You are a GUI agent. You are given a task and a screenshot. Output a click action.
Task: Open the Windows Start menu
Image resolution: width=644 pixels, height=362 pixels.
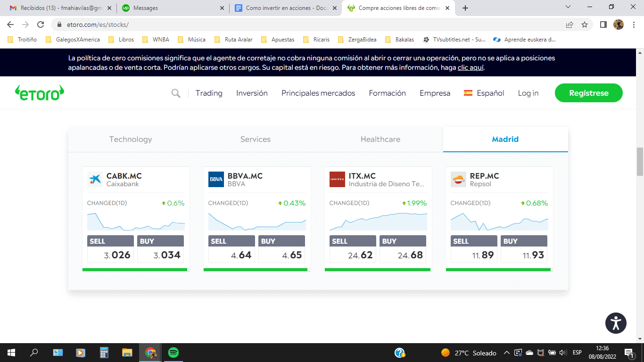click(11, 353)
